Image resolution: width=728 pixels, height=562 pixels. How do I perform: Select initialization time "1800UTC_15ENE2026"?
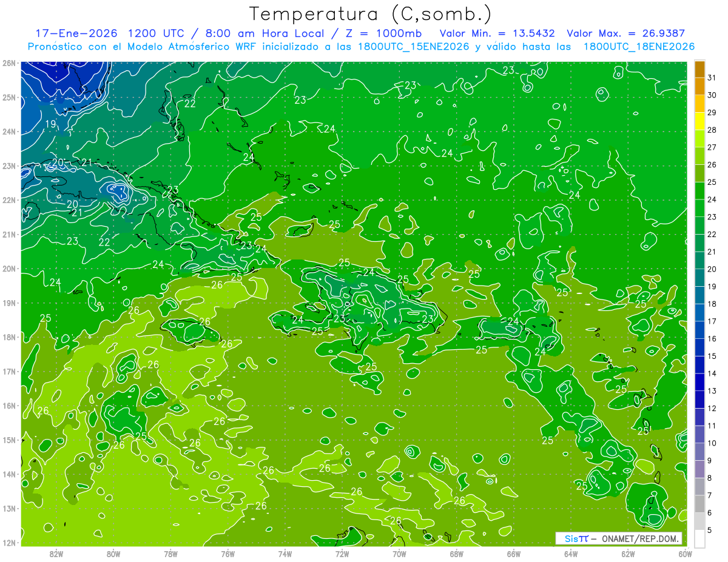[413, 47]
